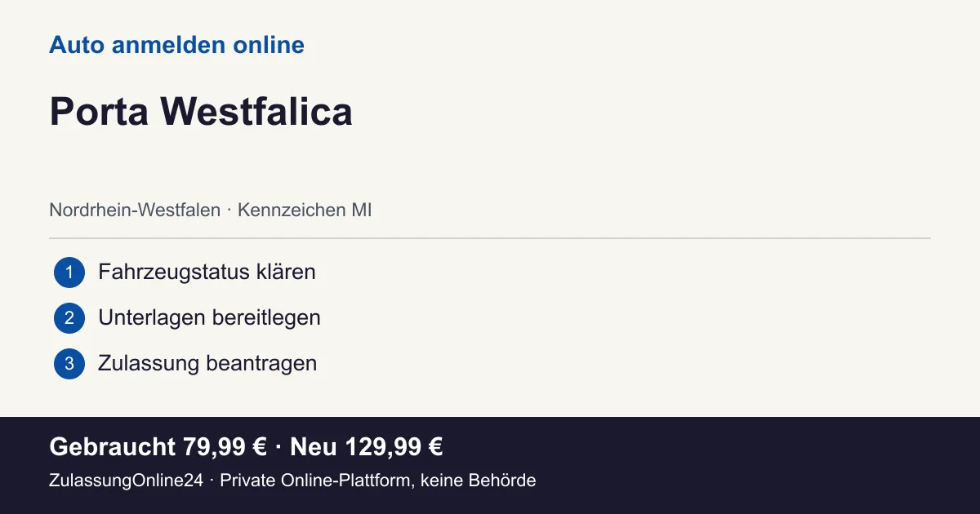Select the 'Porta Westfalica' title

click(x=201, y=112)
